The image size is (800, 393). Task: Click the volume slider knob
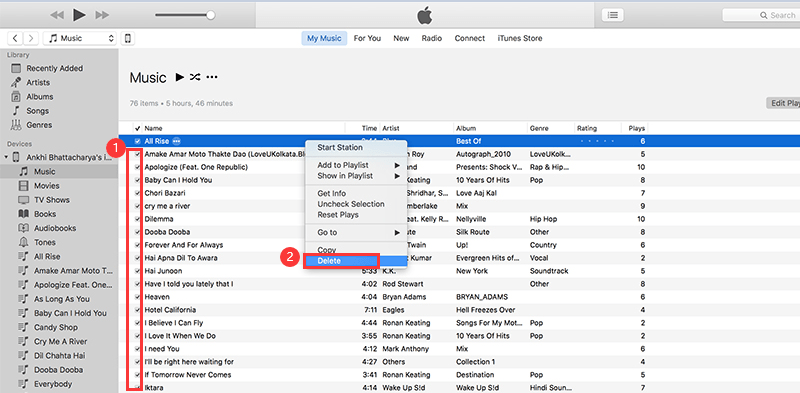210,15
